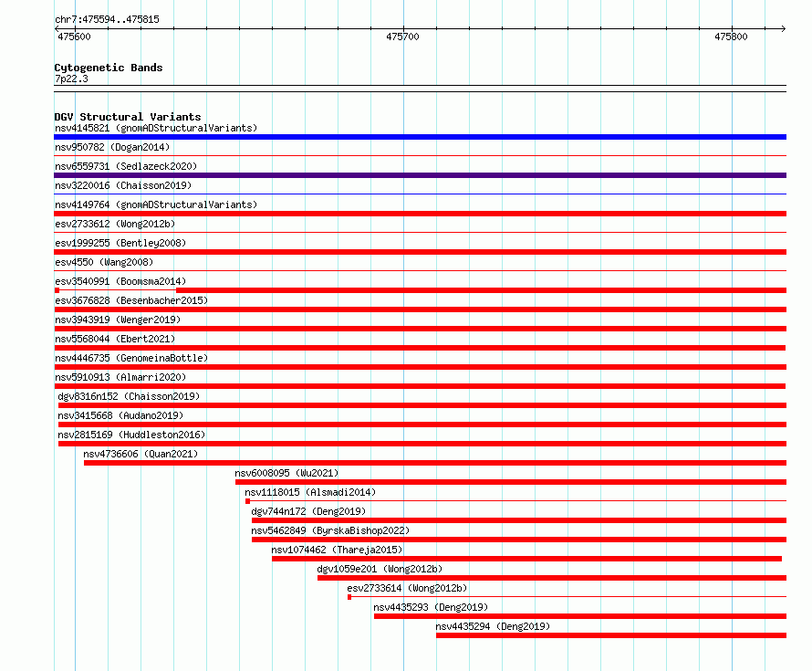This screenshot has height=671, width=812.
Task: Open esv2733612 (Wong2012b) variant
Action: click(x=115, y=224)
